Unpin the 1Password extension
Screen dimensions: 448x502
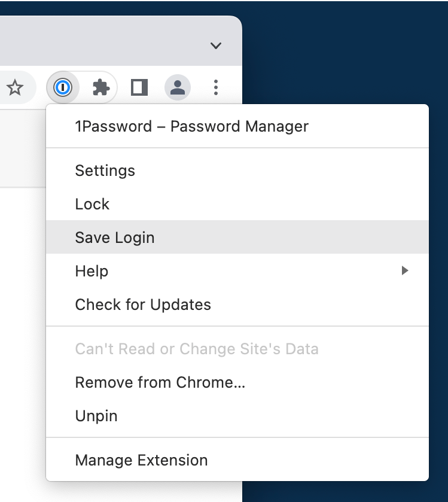click(x=237, y=416)
